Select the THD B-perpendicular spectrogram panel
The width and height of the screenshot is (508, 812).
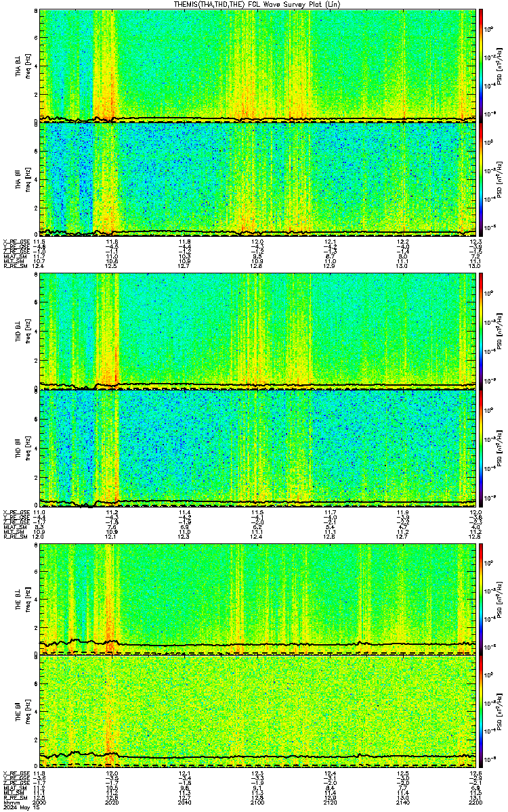[x=258, y=331]
